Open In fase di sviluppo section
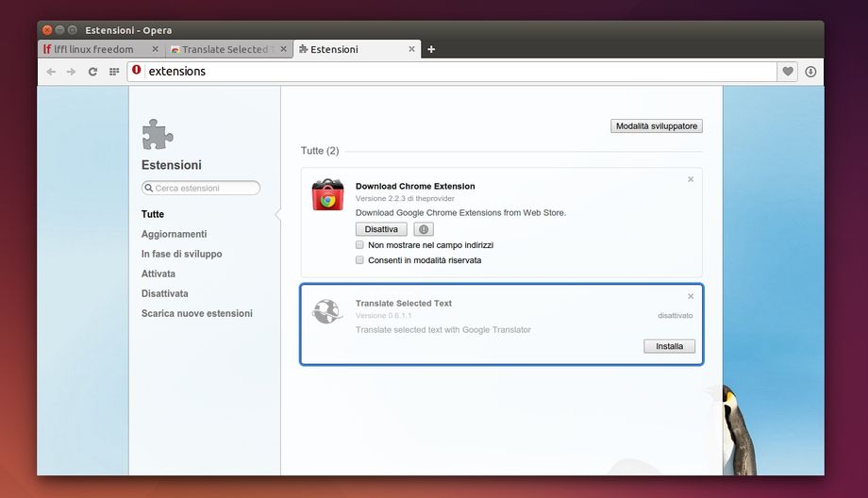This screenshot has height=498, width=868. (x=181, y=254)
